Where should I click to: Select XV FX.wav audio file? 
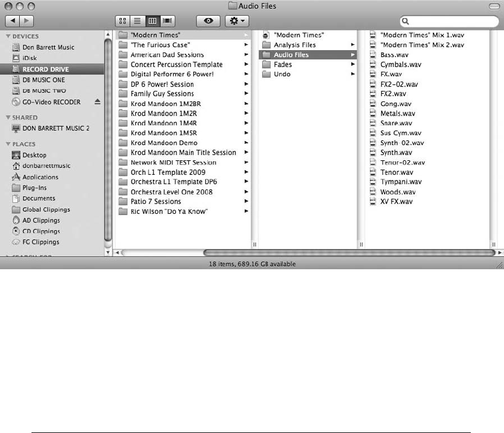(428, 202)
